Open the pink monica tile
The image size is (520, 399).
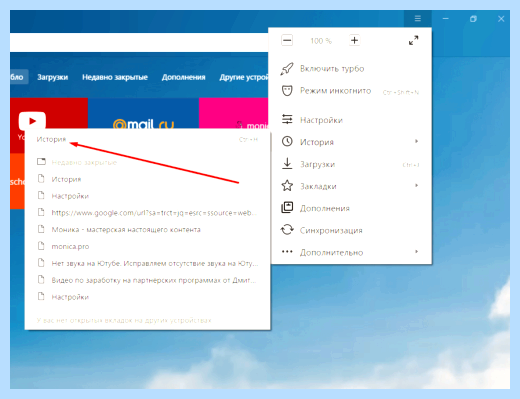tap(234, 113)
